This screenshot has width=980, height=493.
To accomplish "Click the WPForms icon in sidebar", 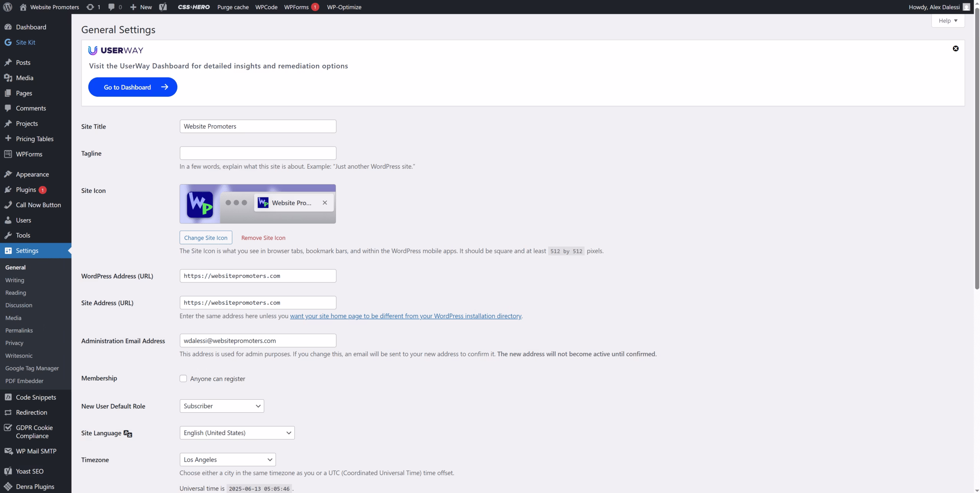I will pyautogui.click(x=8, y=154).
